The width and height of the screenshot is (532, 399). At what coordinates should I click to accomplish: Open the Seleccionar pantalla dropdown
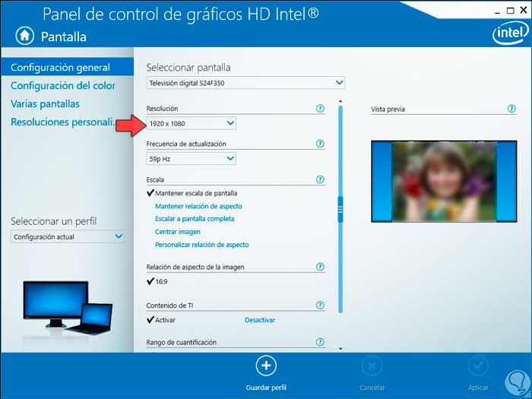pyautogui.click(x=245, y=83)
